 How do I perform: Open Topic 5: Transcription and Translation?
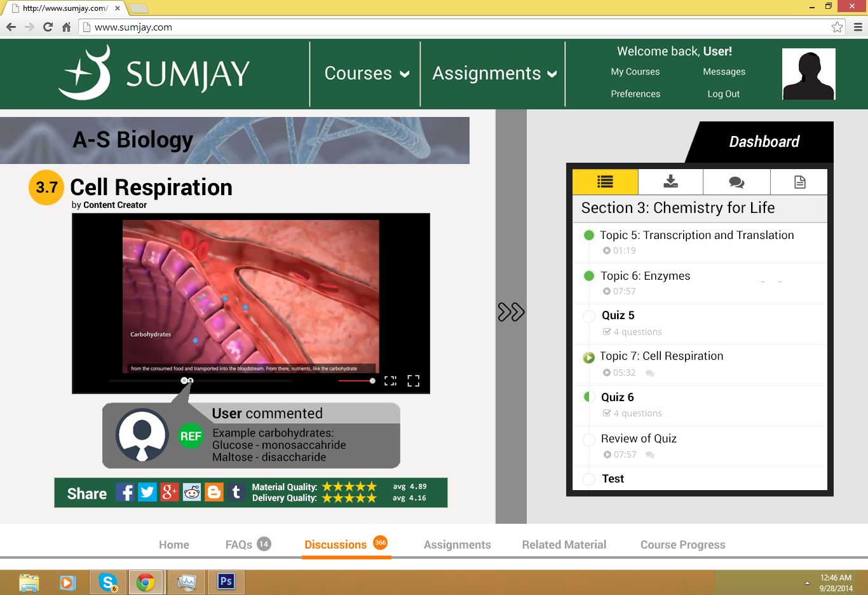pos(697,235)
